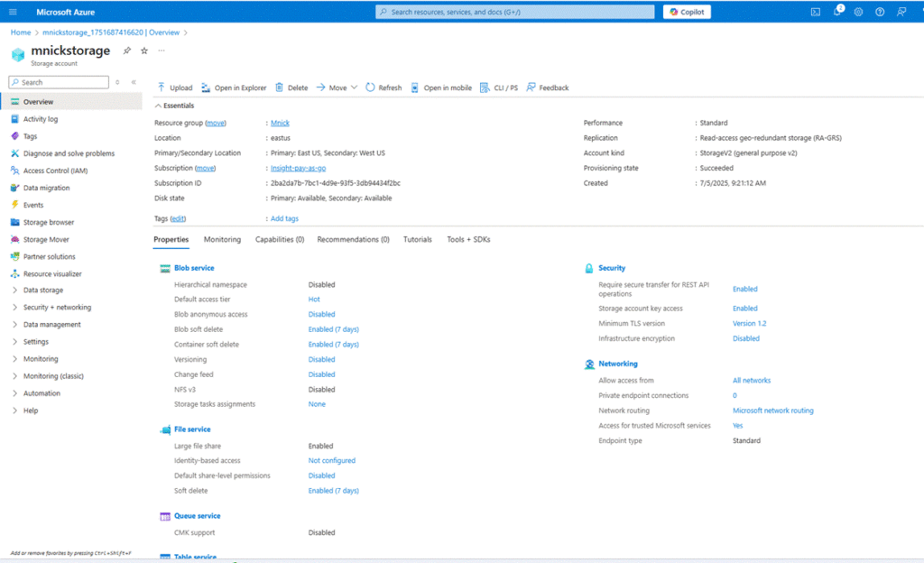Pin mnickstorage using the pin icon

coord(127,51)
